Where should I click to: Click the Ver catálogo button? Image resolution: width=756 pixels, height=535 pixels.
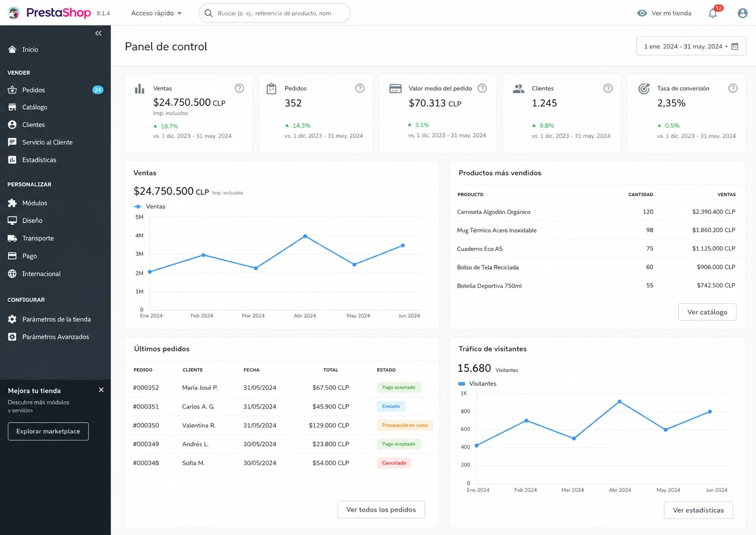coord(707,312)
